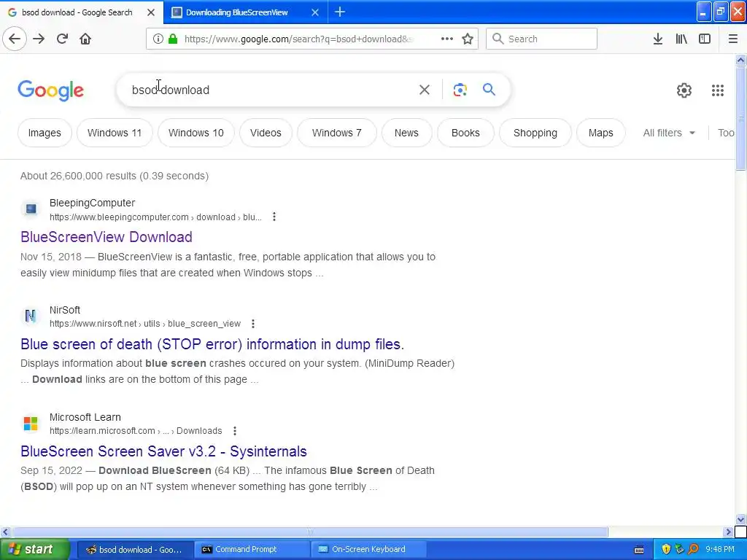The width and height of the screenshot is (747, 560).
Task: Filter results by Videos
Action: click(x=266, y=133)
